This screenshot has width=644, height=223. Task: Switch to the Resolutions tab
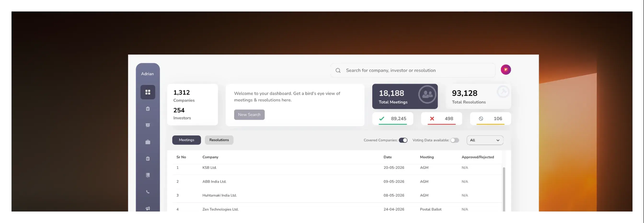tap(219, 140)
